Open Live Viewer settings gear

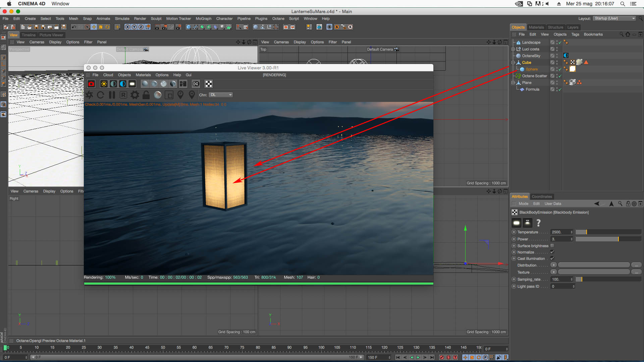coord(135,95)
